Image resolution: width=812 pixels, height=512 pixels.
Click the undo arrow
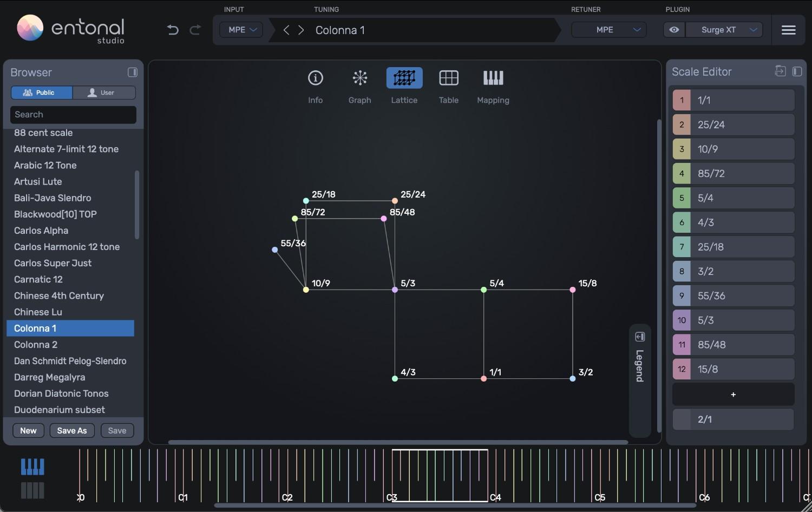pyautogui.click(x=173, y=30)
